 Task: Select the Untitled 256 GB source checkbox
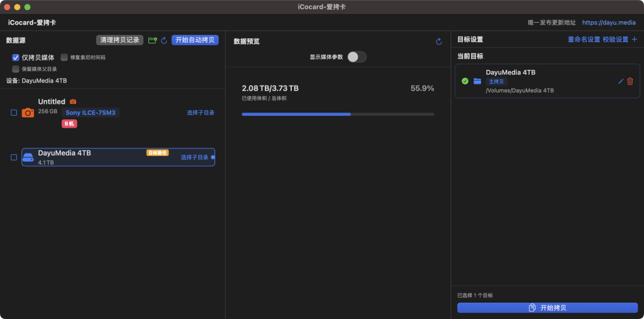14,113
